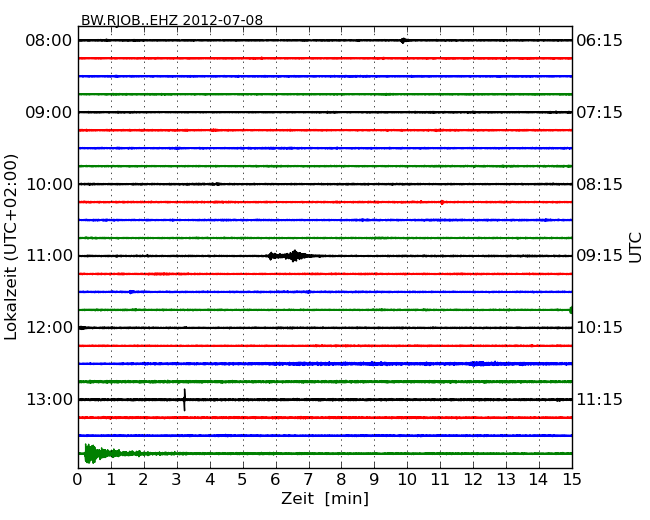Click the red blip near minute 11
Viewport: 650px width, 520px height.
tap(442, 202)
